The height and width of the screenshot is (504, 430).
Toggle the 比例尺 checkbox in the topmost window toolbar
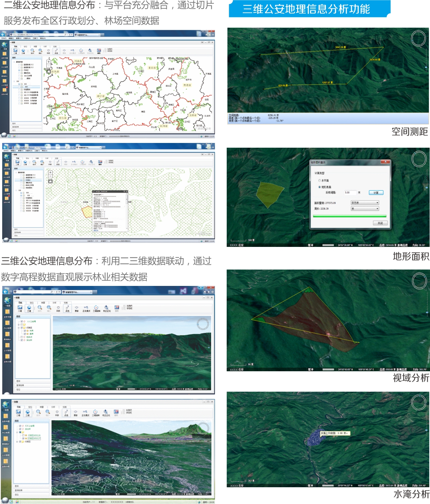click(105, 49)
